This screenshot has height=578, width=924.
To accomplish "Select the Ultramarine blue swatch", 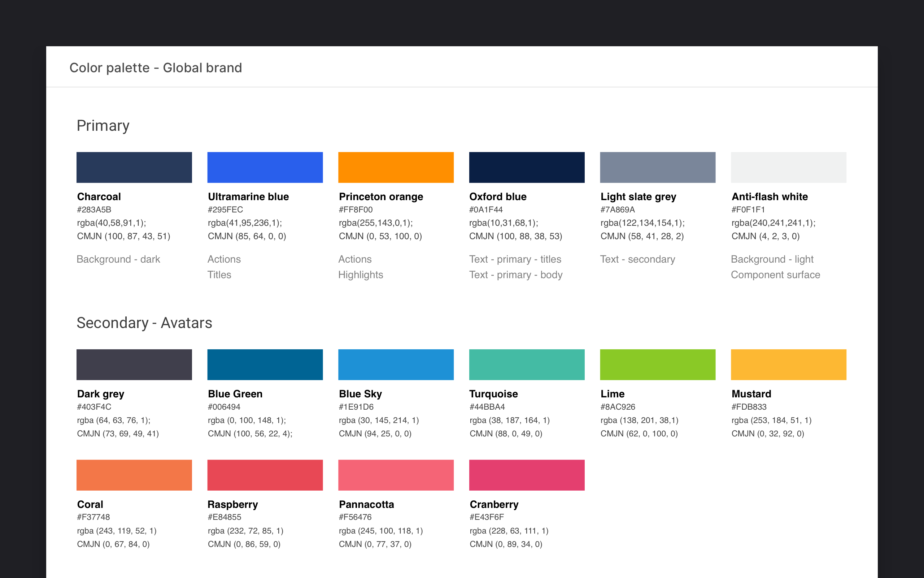I will coord(265,167).
